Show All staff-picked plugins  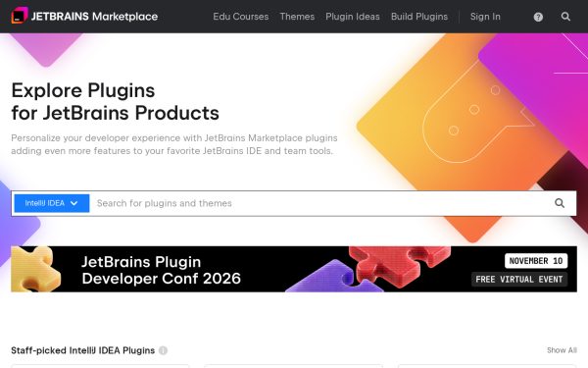coord(562,350)
